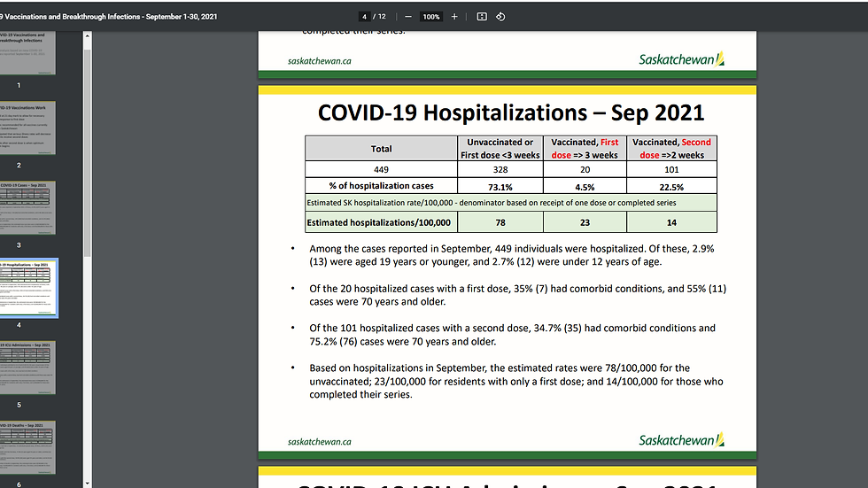868x488 pixels.
Task: Open page 6 Deaths thumbnail
Action: click(x=27, y=447)
